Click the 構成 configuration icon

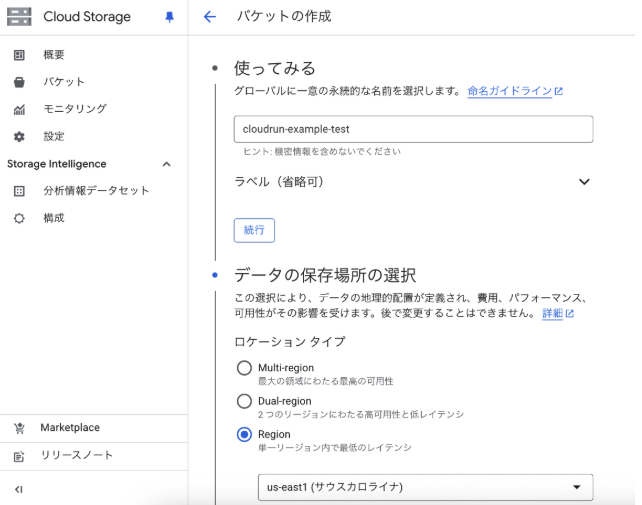click(19, 218)
